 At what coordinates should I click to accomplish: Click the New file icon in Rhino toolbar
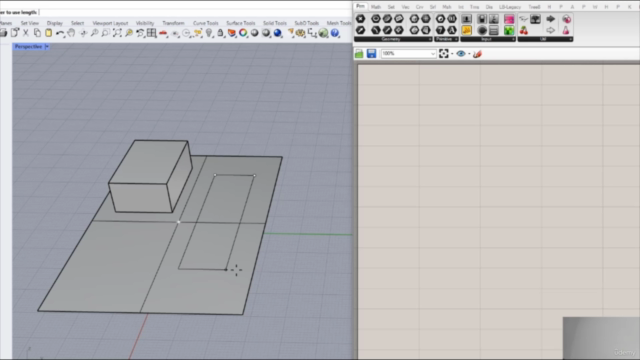15,33
